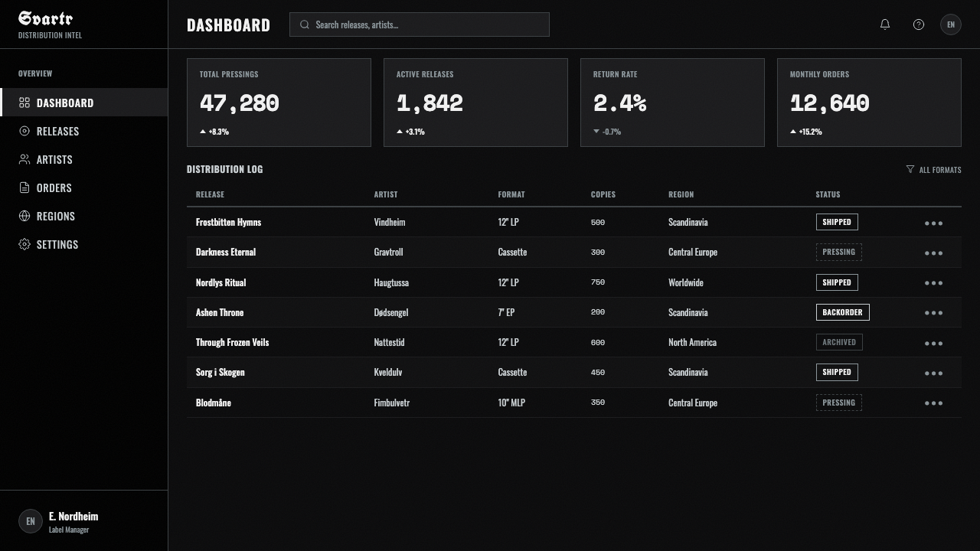Open the more options menu for Sorg i Skogen
Image resolution: width=980 pixels, height=551 pixels.
[x=933, y=373]
